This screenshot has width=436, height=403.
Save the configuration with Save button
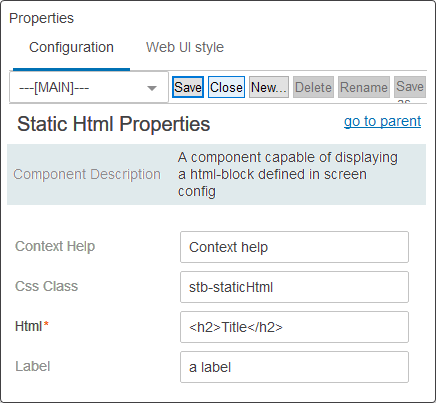point(188,87)
